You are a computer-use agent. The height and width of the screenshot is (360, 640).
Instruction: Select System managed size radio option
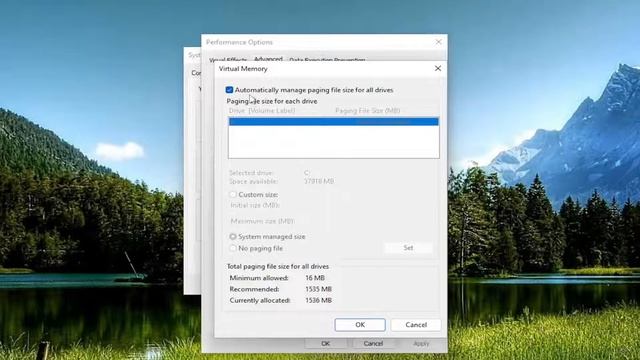tap(233, 236)
